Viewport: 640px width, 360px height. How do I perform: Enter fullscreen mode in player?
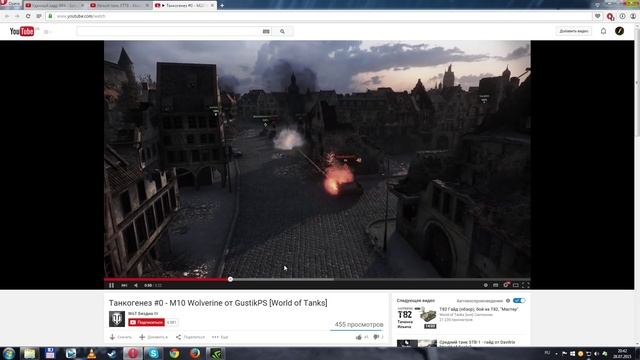(x=526, y=285)
